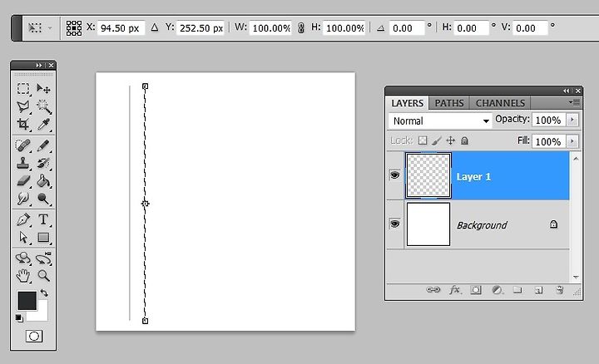Select the History Brush tool
Viewport: 599px width, 364px height.
[43, 164]
